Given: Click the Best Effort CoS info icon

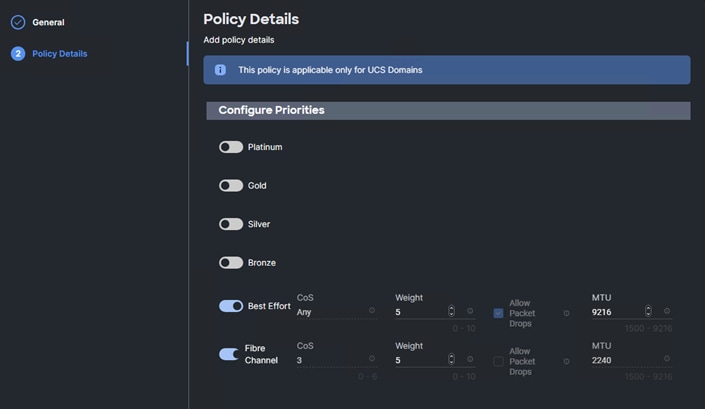Looking at the screenshot, I should (372, 310).
